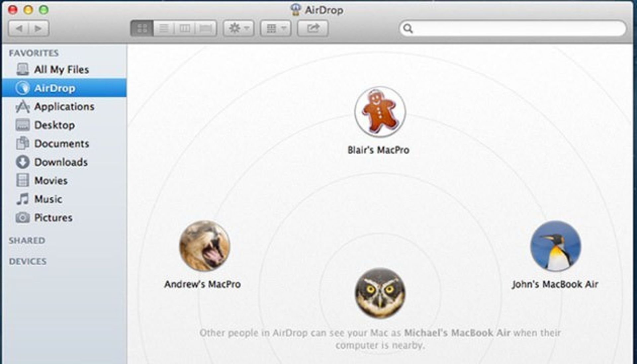Click the owl avatar for your Mac
Viewport: 637px width, 364px height.
click(380, 293)
